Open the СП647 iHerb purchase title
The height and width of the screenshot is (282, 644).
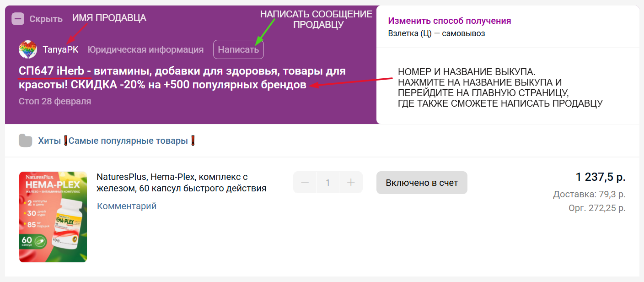click(x=182, y=78)
